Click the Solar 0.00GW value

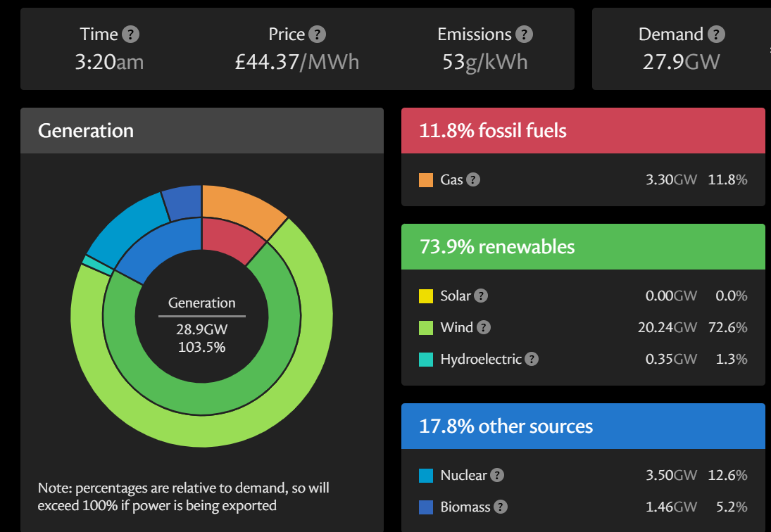[x=671, y=296]
